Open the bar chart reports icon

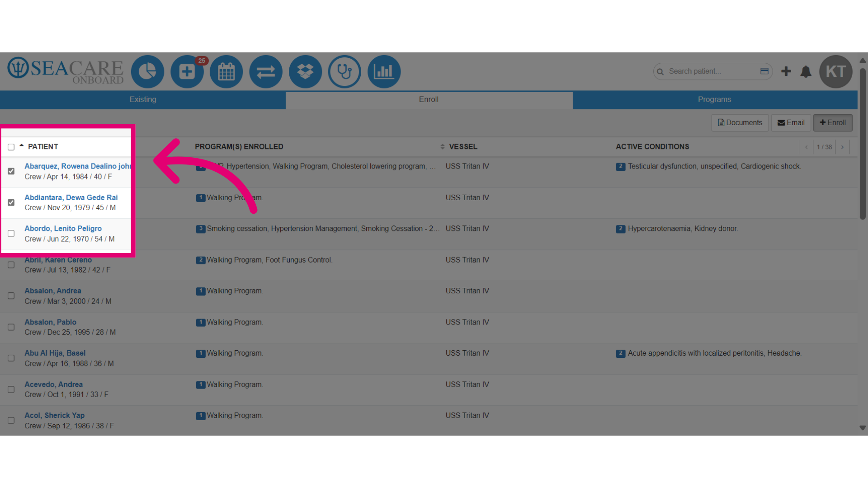pos(384,71)
